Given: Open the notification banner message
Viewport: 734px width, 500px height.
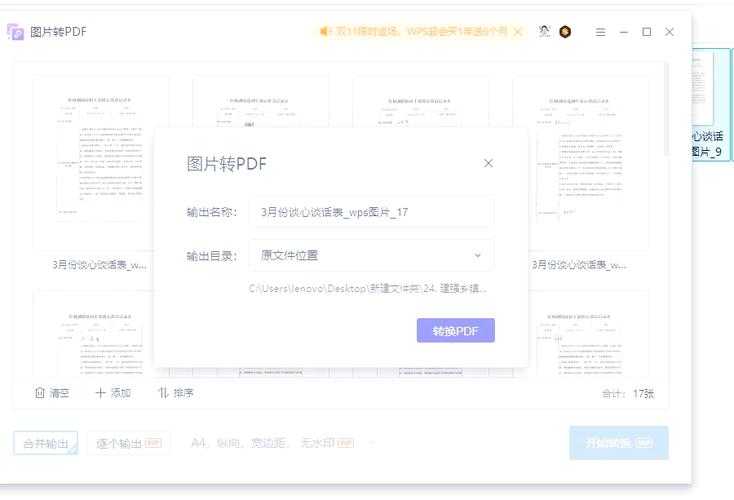Looking at the screenshot, I should click(421, 31).
